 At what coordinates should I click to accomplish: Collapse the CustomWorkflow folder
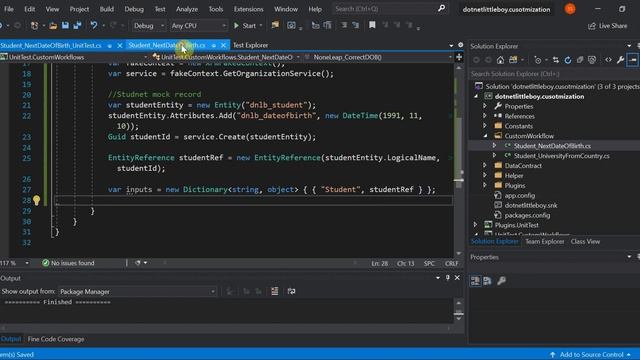(x=485, y=136)
